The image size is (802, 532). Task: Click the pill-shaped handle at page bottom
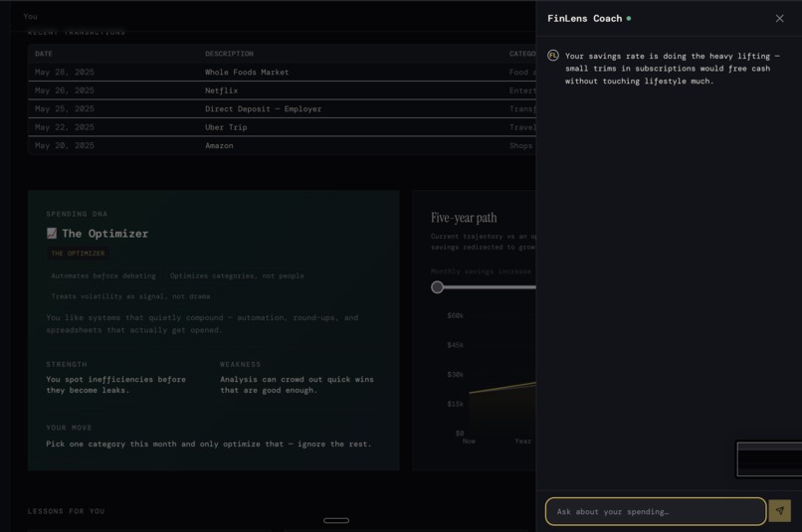point(336,520)
